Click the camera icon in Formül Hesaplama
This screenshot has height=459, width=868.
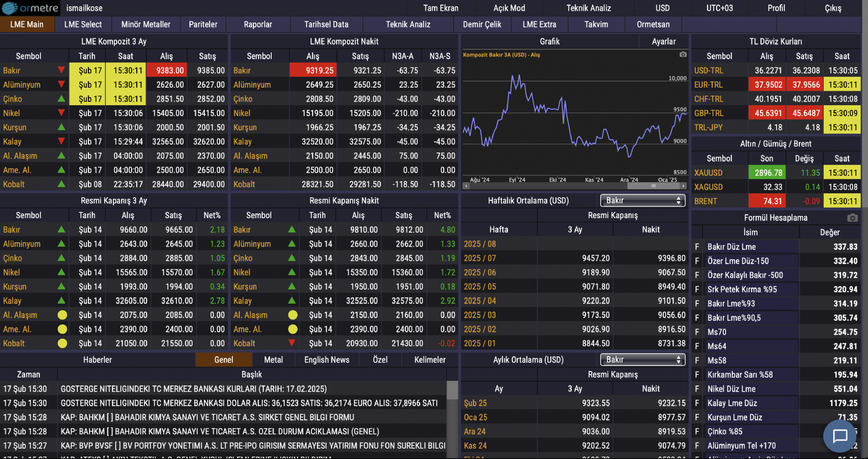point(852,218)
